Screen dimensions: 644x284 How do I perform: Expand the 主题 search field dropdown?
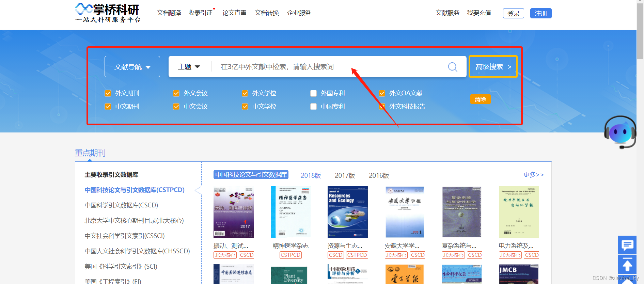click(189, 67)
